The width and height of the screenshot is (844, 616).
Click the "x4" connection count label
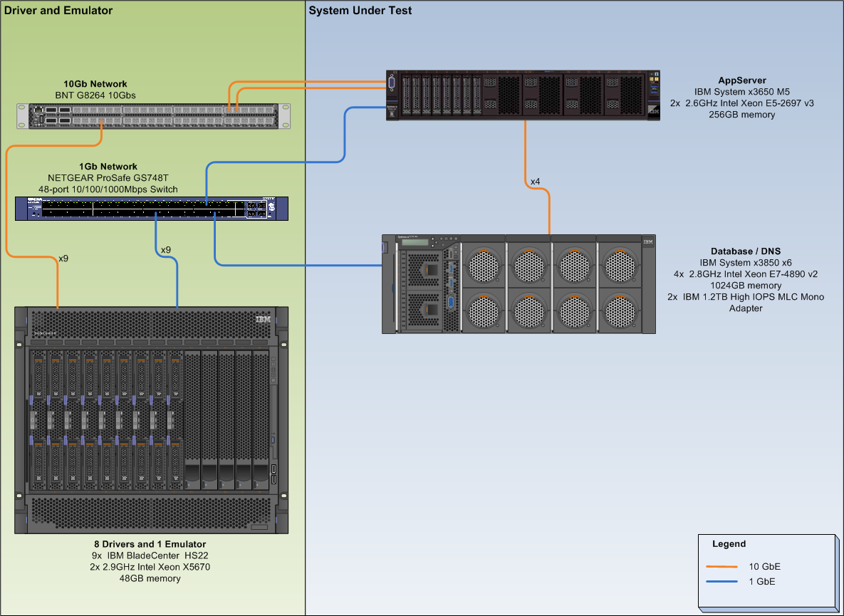click(535, 182)
